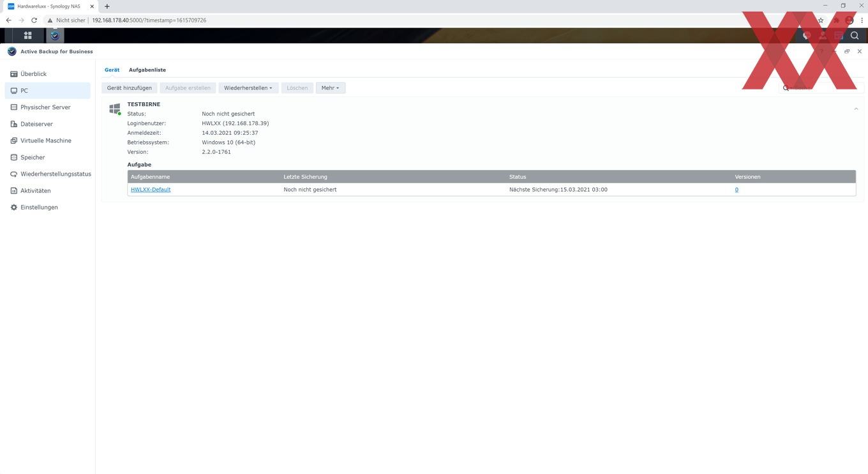Screen dimensions: 868x474
Task: Select PC in the sidebar
Action: [x=47, y=91]
